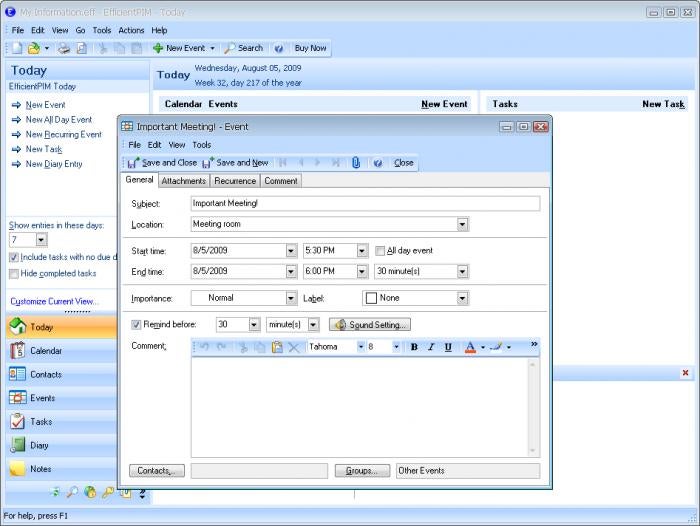Click Save and New button
The width and height of the screenshot is (700, 526).
(x=235, y=163)
